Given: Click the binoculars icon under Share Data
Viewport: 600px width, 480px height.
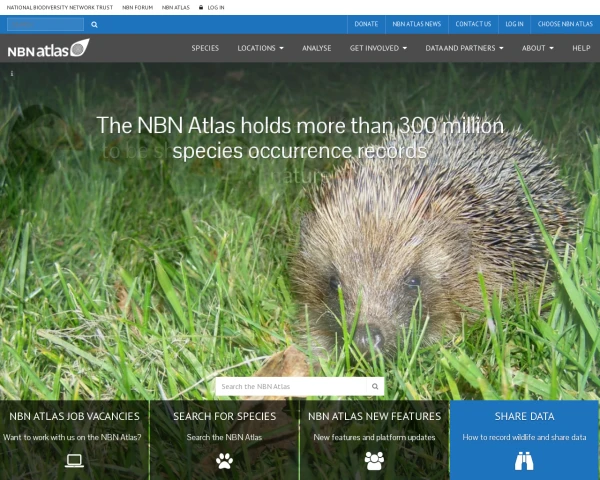Looking at the screenshot, I should point(524,461).
